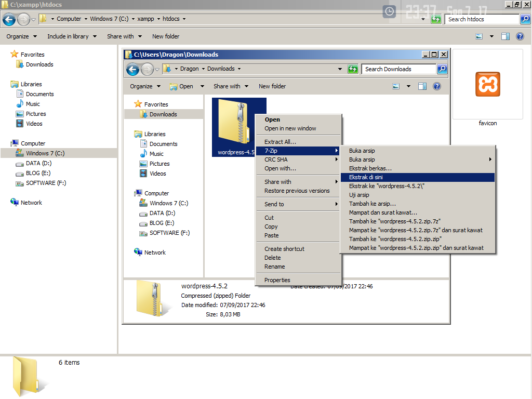Open DATA (D:) in htdocs sidebar
This screenshot has width=532, height=399.
38,163
